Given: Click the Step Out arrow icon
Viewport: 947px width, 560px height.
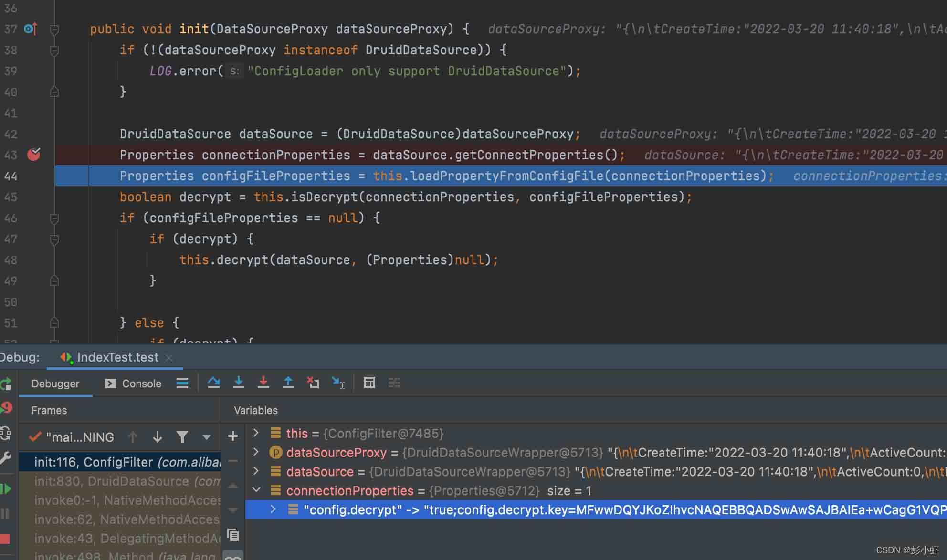Looking at the screenshot, I should (x=288, y=383).
